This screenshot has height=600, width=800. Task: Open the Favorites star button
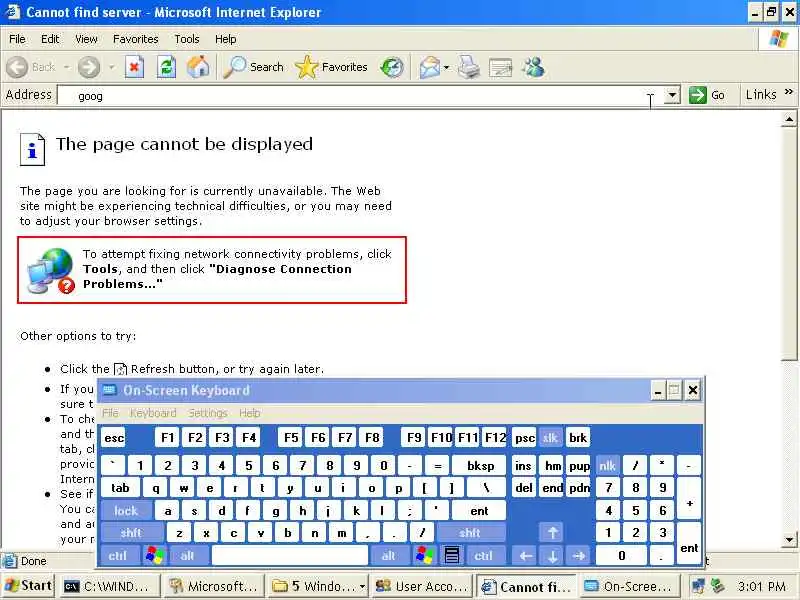click(332, 67)
